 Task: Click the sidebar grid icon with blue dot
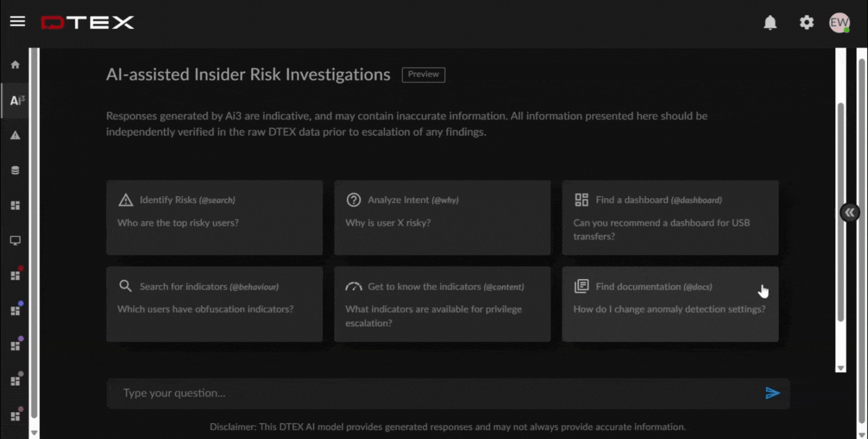click(14, 309)
